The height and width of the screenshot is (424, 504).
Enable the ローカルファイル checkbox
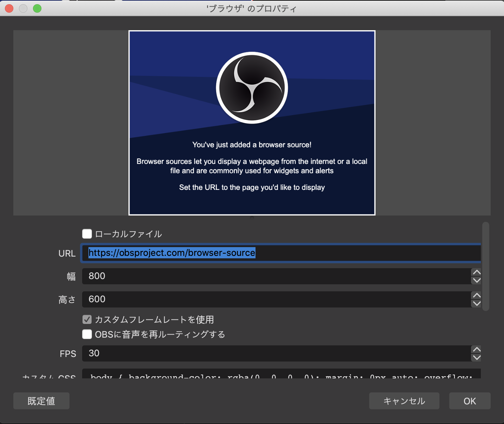[87, 234]
